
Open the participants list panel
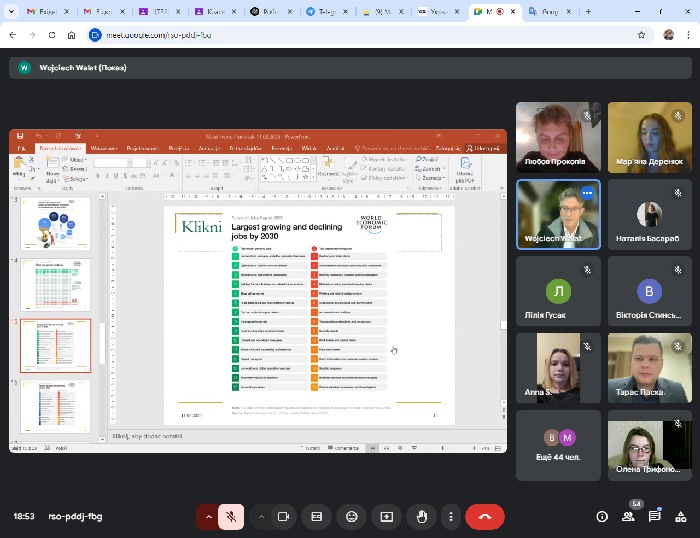tap(628, 516)
